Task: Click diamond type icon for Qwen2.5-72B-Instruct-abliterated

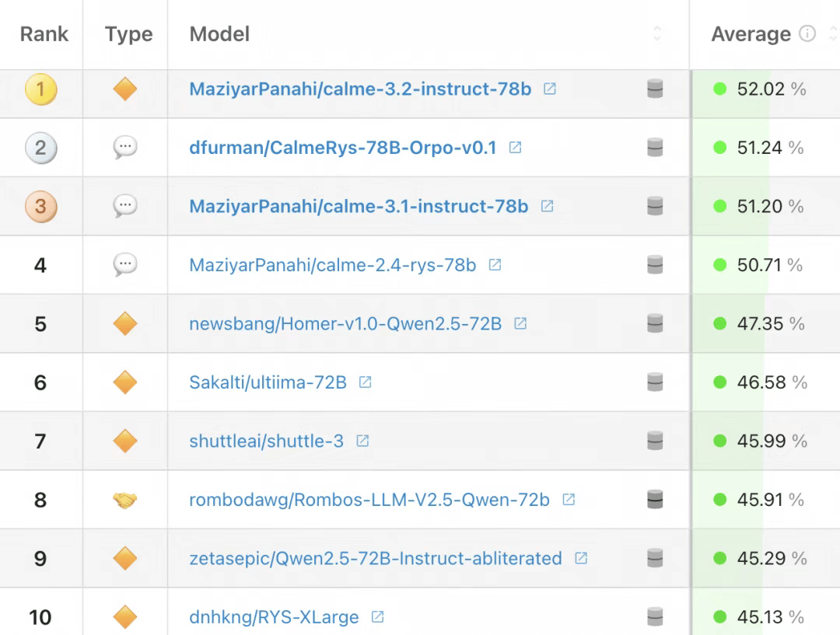Action: pyautogui.click(x=125, y=558)
